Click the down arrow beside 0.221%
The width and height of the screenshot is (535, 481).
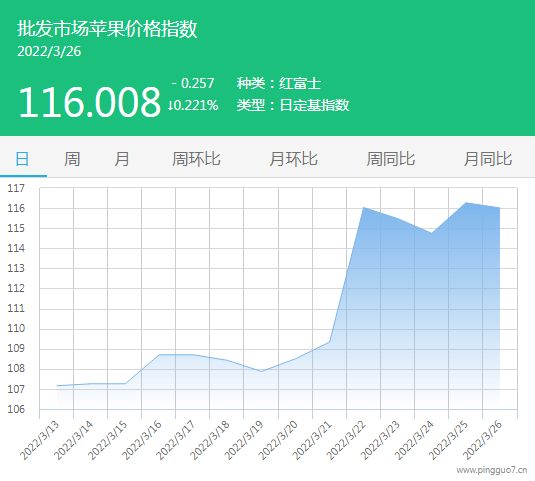click(170, 105)
